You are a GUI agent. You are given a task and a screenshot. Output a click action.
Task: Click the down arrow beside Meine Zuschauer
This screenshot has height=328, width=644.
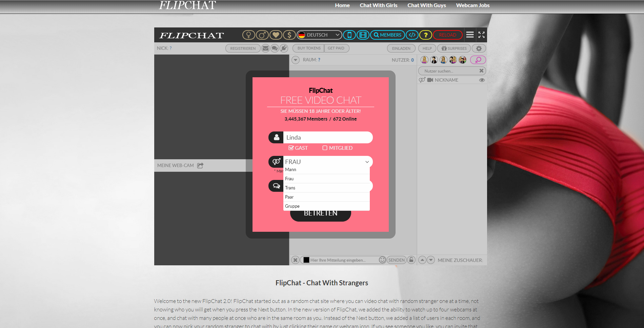pos(431,260)
